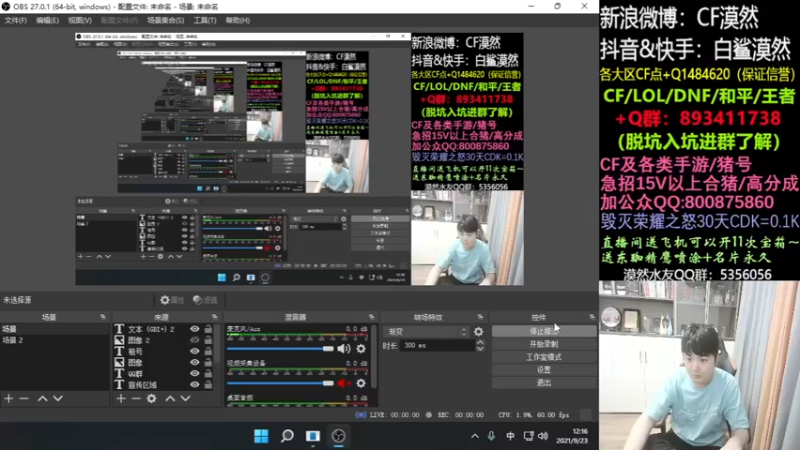Undock the 来源 panel via its header icon
Image resolution: width=800 pixels, height=450 pixels.
214,317
